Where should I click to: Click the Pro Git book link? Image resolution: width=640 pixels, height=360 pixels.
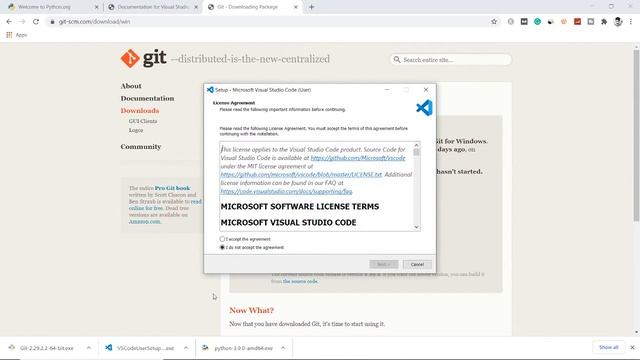pyautogui.click(x=172, y=188)
